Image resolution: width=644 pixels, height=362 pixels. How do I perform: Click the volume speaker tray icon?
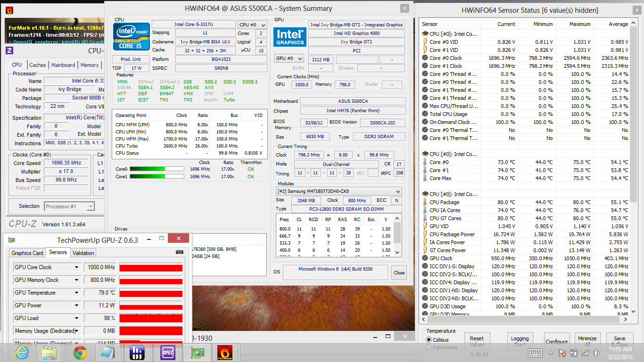(597, 353)
